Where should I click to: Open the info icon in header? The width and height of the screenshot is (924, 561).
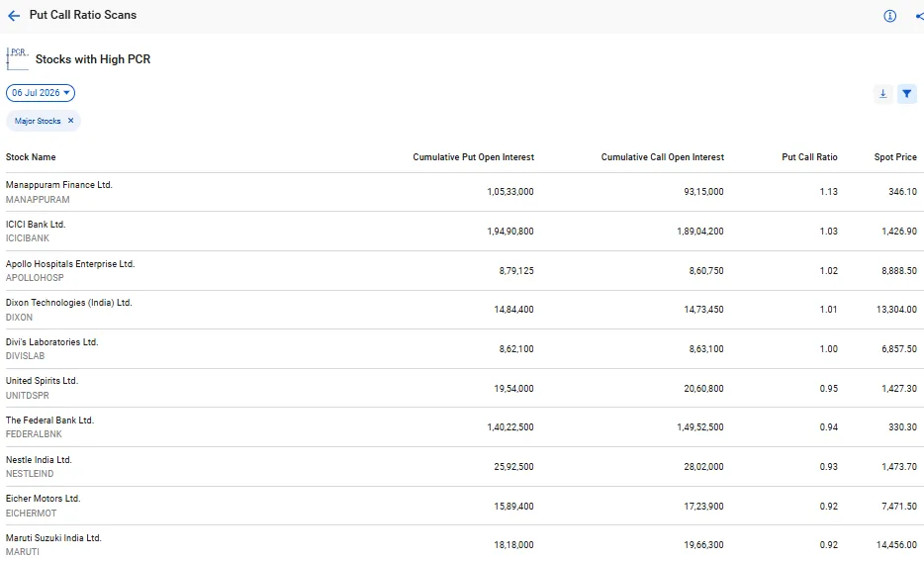(x=889, y=16)
